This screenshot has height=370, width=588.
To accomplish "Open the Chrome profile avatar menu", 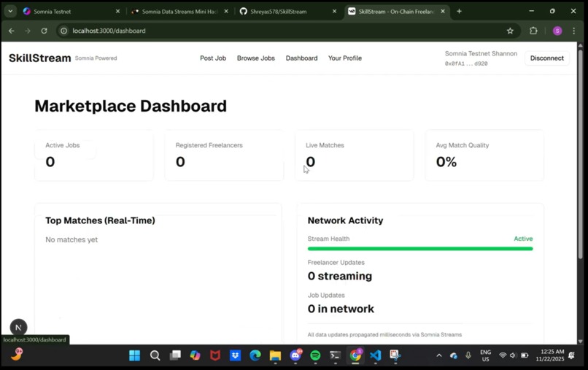I will (557, 31).
